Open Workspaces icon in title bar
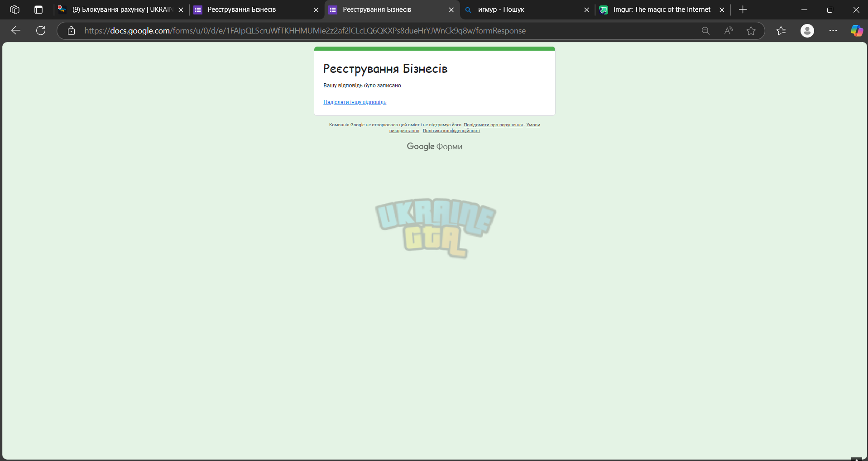Viewport: 868px width, 461px height. point(14,10)
